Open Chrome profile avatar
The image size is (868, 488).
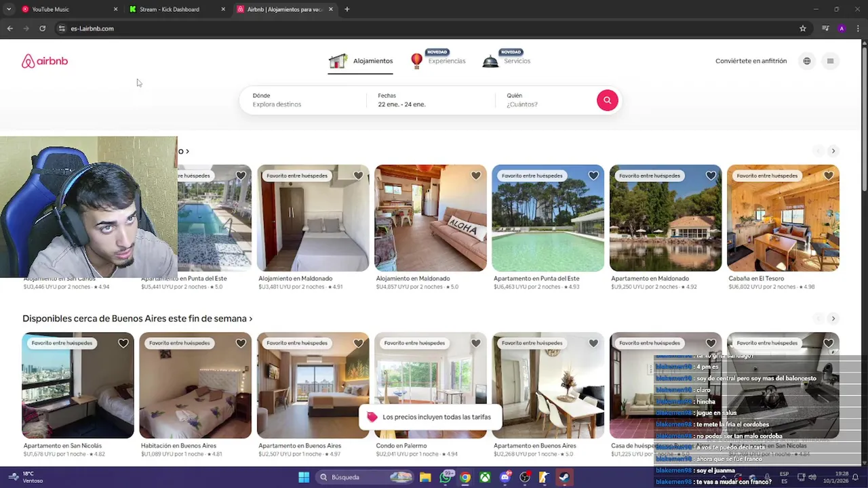tap(842, 28)
